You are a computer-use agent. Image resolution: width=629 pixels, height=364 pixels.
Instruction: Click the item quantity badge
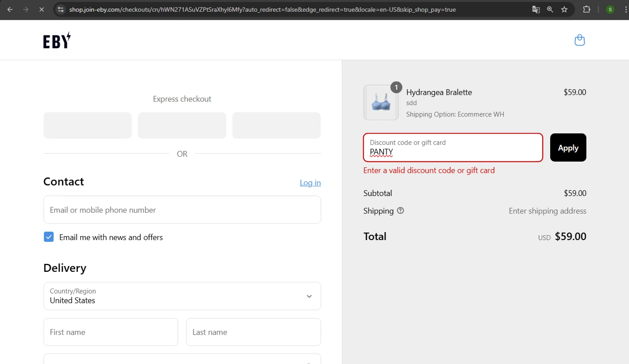pyautogui.click(x=396, y=87)
